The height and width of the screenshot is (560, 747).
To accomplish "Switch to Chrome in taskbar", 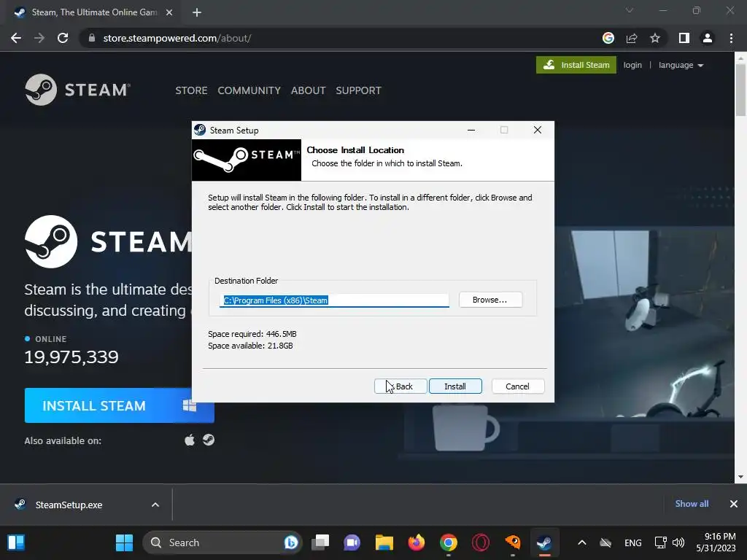I will pyautogui.click(x=449, y=542).
